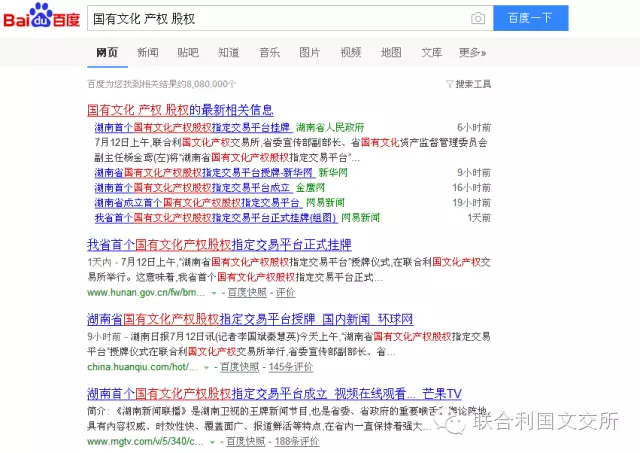This screenshot has width=640, height=453.
Task: Expand the 更多 menu
Action: tap(473, 52)
